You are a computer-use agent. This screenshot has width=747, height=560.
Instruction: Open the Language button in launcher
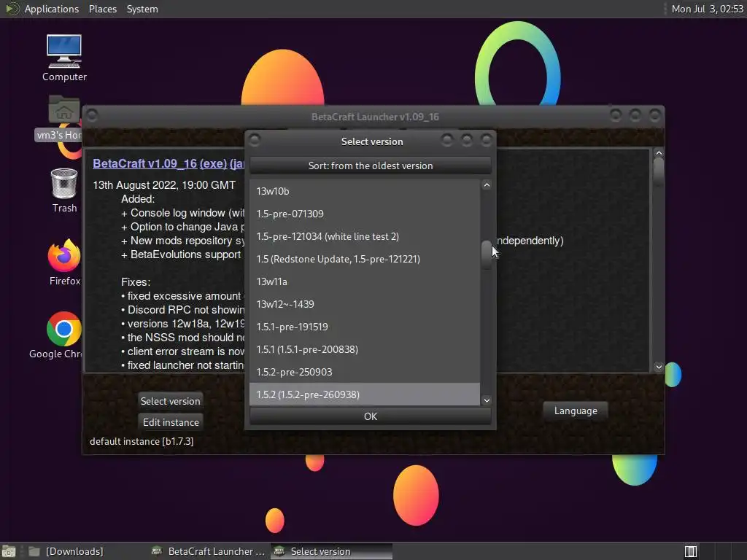coord(576,411)
